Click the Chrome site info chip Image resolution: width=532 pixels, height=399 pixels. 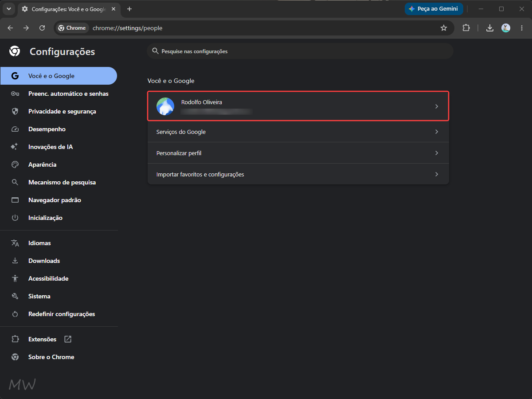pyautogui.click(x=72, y=28)
